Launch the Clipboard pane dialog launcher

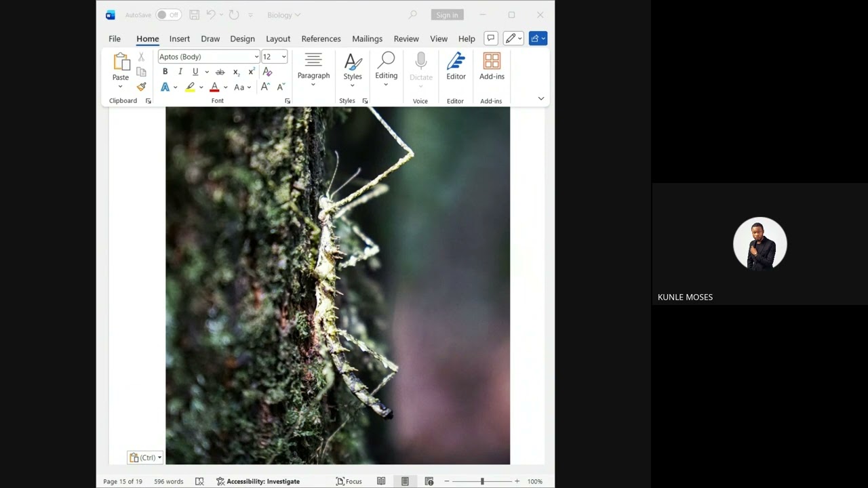[x=149, y=101]
